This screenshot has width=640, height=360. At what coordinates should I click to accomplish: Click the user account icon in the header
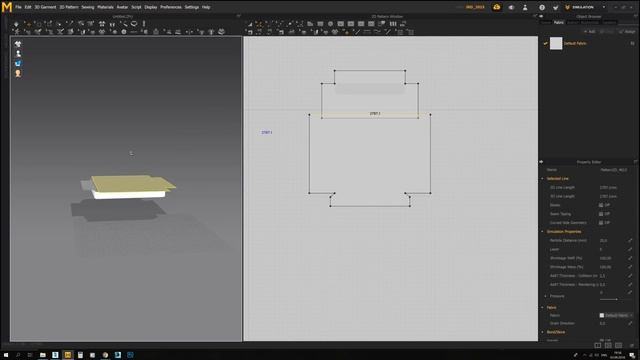pos(525,7)
